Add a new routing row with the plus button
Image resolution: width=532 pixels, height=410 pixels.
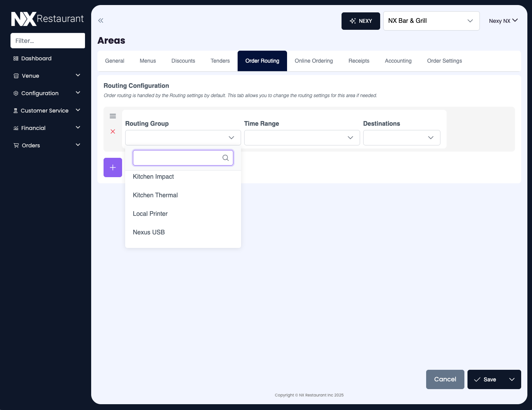tap(113, 167)
